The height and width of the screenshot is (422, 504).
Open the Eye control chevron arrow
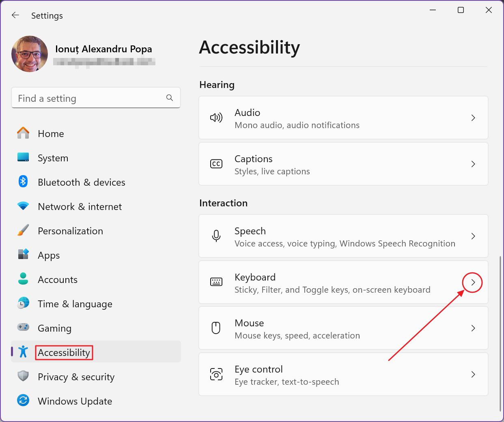coord(473,375)
